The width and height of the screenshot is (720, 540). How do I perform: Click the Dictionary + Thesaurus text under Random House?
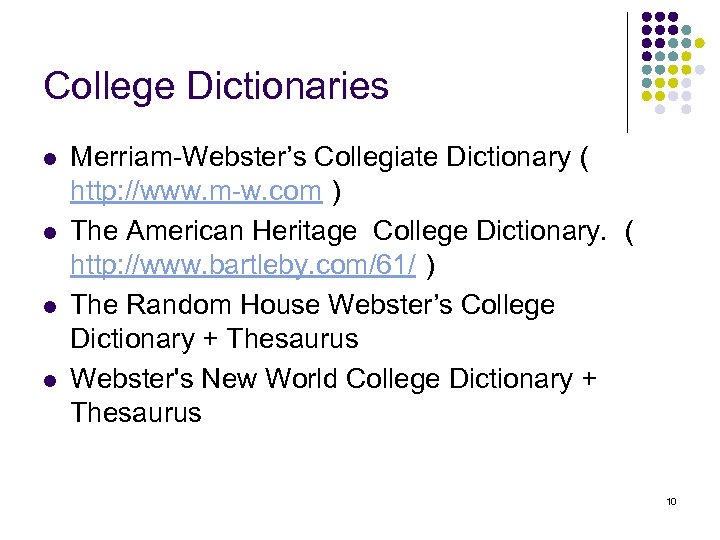[x=214, y=339]
